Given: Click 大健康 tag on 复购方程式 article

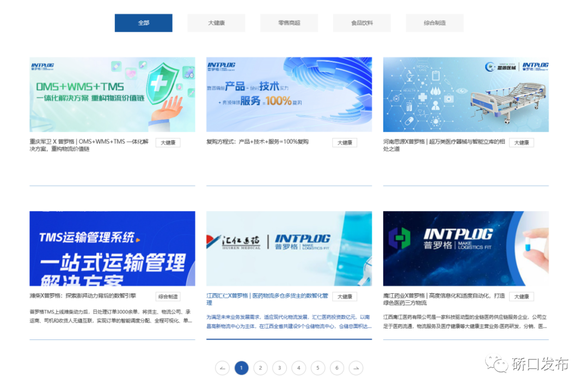Looking at the screenshot, I should pos(345,143).
